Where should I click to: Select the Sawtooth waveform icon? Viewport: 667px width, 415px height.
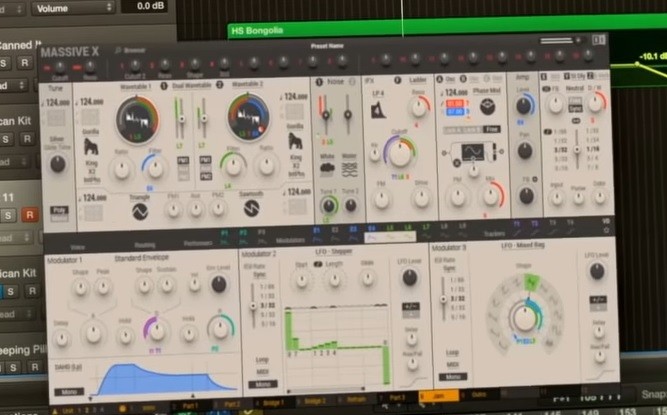coord(251,208)
